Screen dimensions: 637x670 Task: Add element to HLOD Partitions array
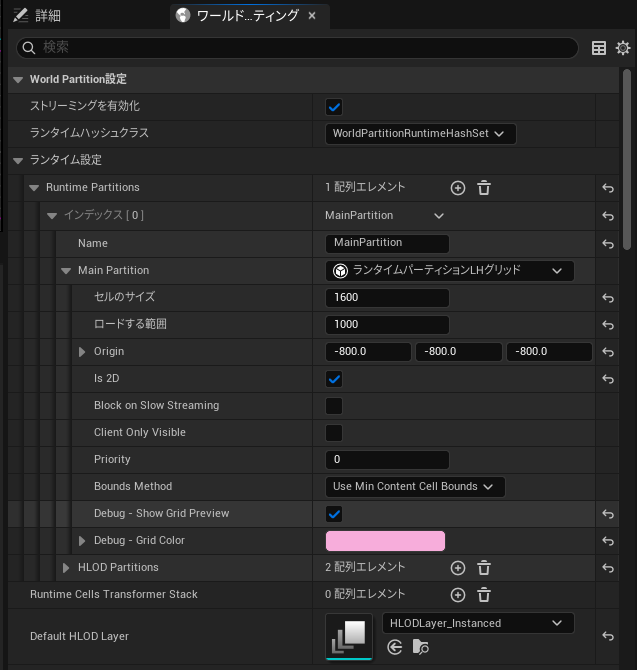tap(458, 568)
